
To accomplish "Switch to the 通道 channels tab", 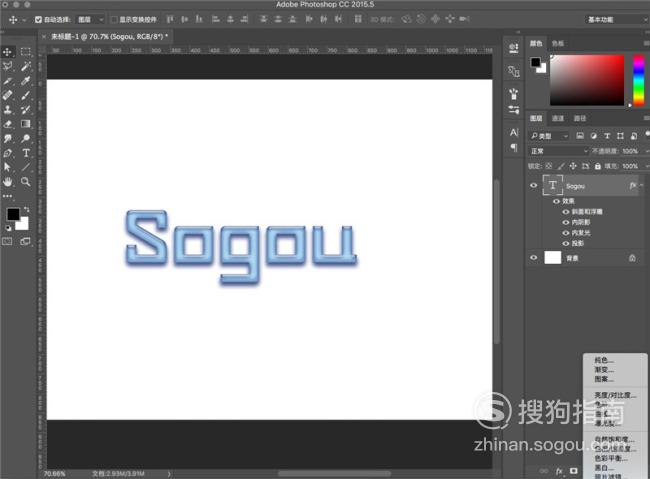I will point(558,118).
